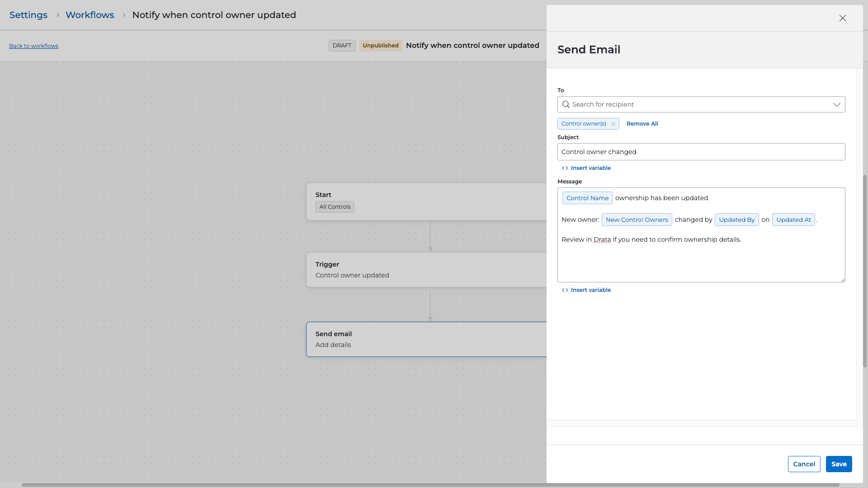
Task: Click Insert variable under Message
Action: pos(586,290)
